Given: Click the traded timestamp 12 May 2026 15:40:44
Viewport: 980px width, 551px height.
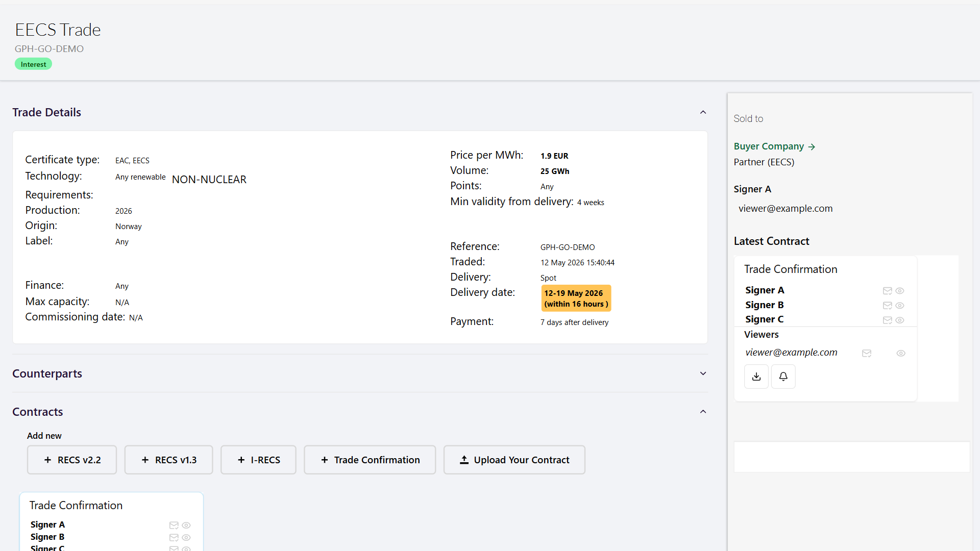Looking at the screenshot, I should [577, 263].
